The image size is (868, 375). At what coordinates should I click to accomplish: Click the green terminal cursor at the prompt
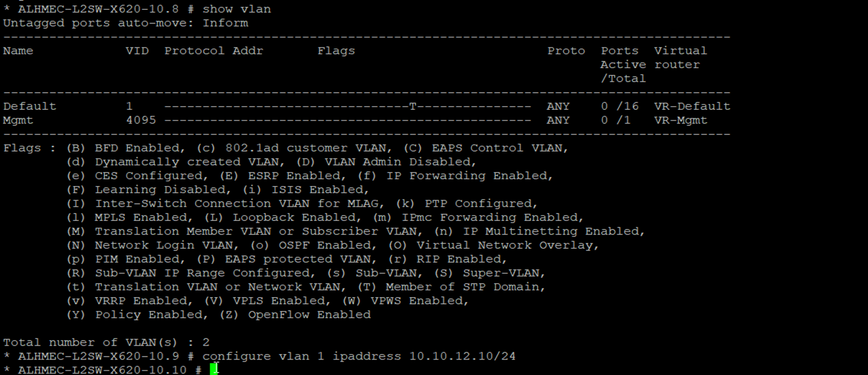tap(214, 369)
